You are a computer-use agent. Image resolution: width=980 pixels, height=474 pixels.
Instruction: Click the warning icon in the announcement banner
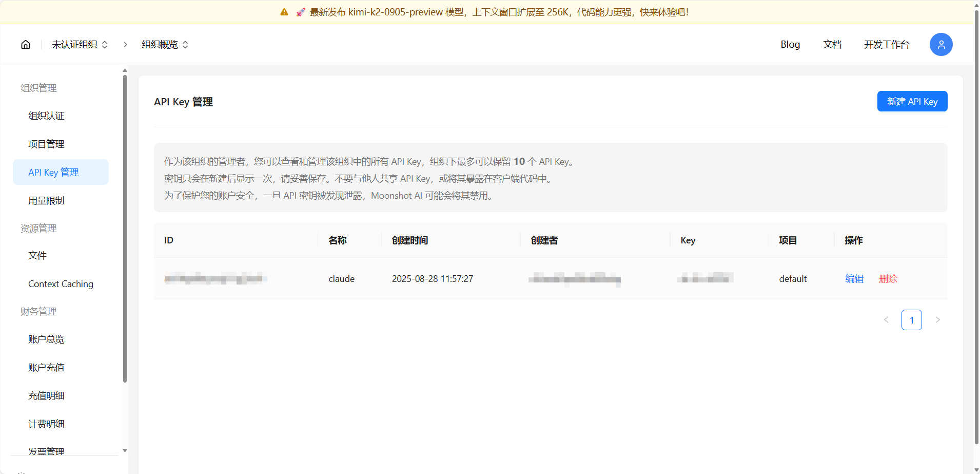tap(284, 12)
